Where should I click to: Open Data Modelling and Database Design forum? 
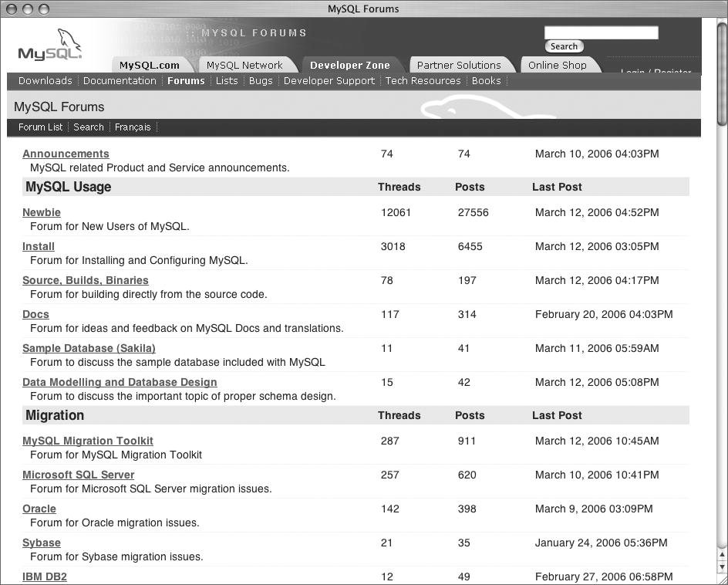coord(120,382)
